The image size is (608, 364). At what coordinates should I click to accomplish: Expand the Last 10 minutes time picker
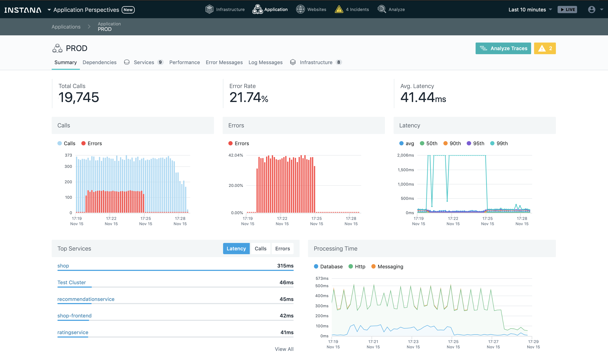pos(530,10)
